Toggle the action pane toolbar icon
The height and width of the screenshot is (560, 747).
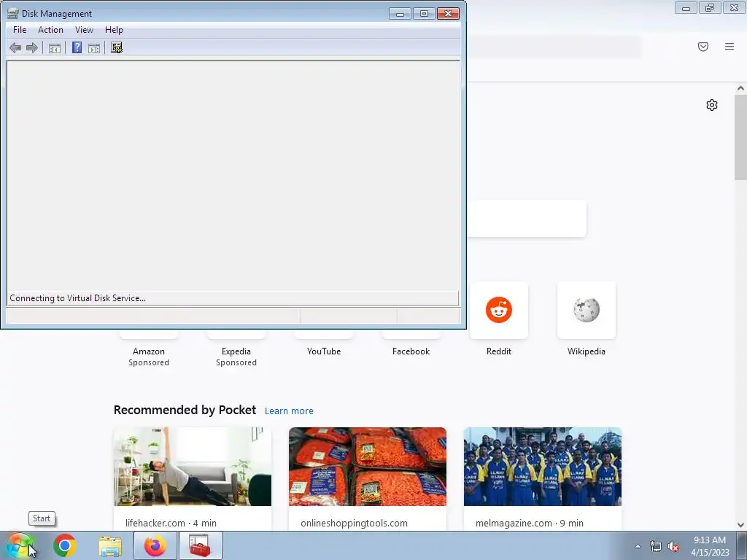pos(94,47)
